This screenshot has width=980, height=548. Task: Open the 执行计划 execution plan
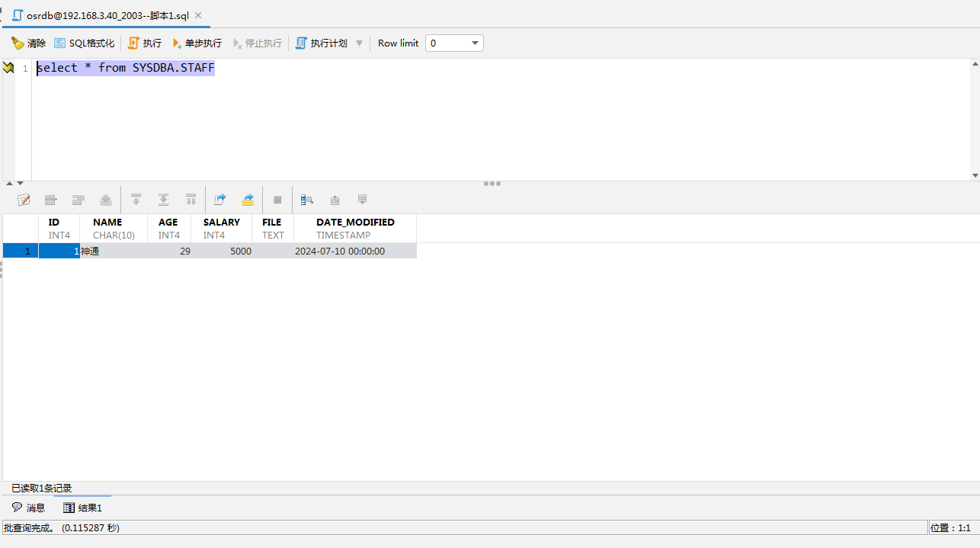click(321, 43)
